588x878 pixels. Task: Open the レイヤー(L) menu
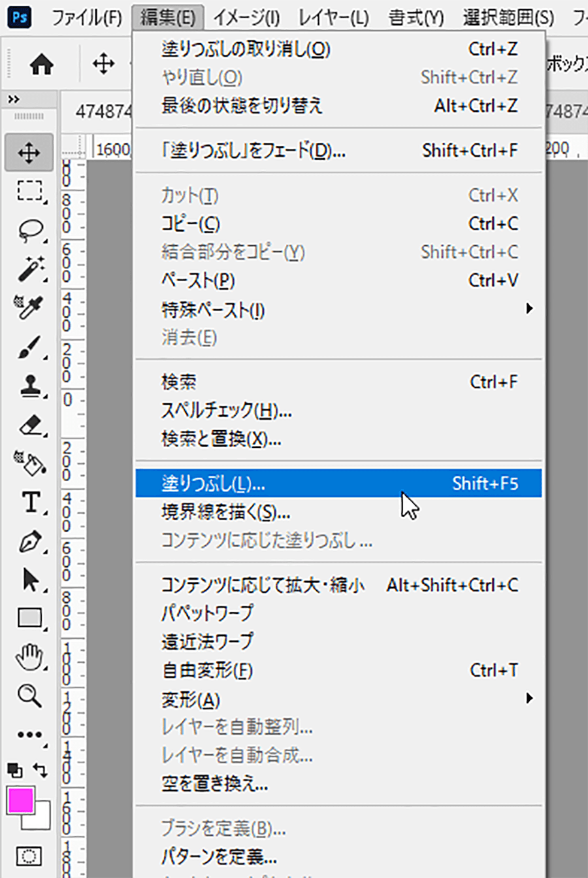[333, 18]
